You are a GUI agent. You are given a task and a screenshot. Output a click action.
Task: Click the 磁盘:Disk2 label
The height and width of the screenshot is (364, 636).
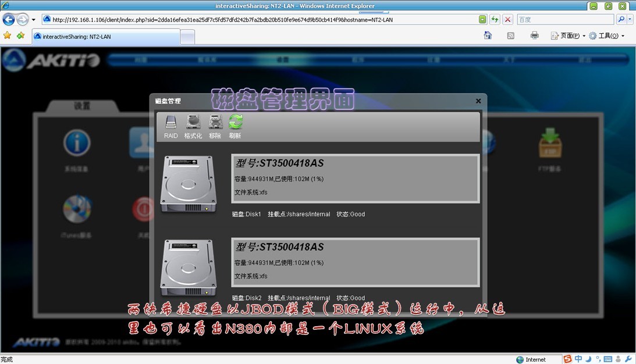[247, 298]
